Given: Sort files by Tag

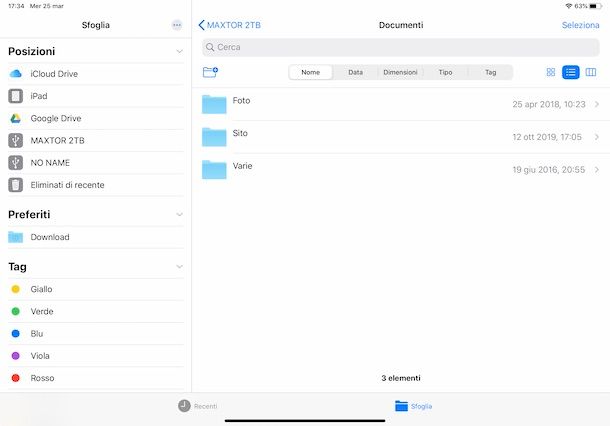Looking at the screenshot, I should [491, 72].
